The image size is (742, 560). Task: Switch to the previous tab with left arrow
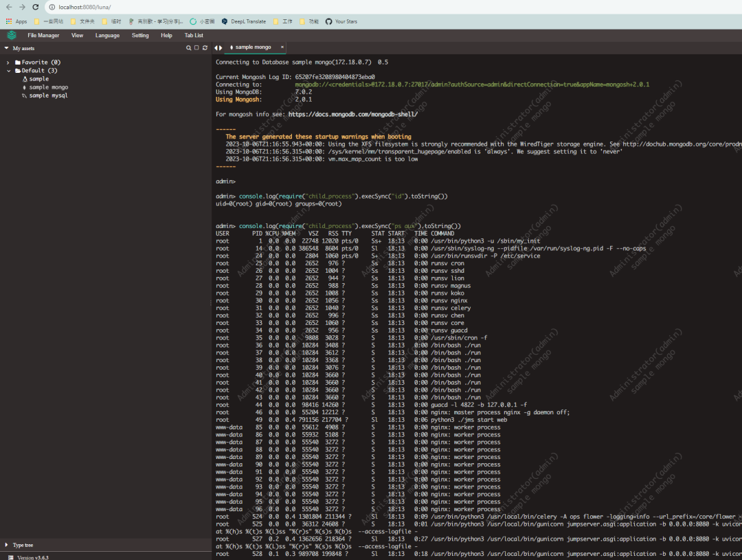216,47
